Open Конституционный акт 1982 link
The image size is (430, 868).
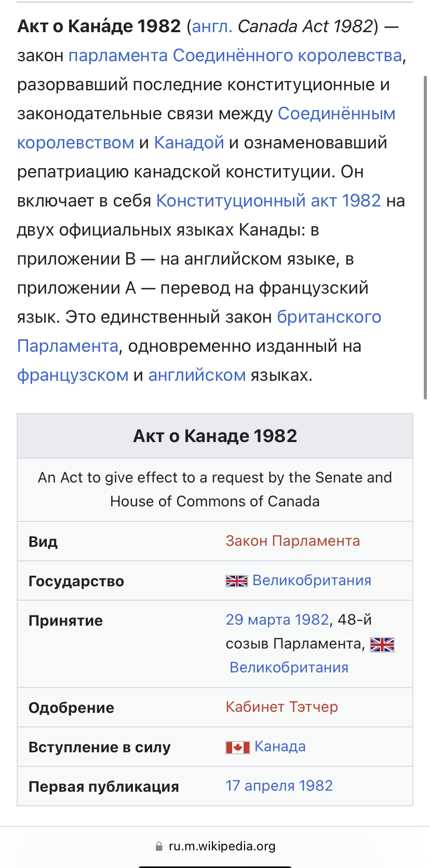(268, 200)
